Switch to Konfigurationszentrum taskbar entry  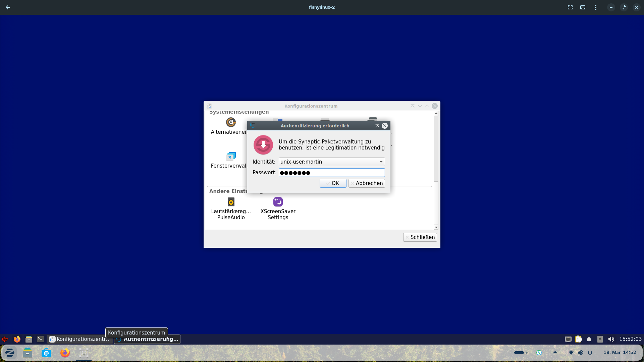[80, 339]
